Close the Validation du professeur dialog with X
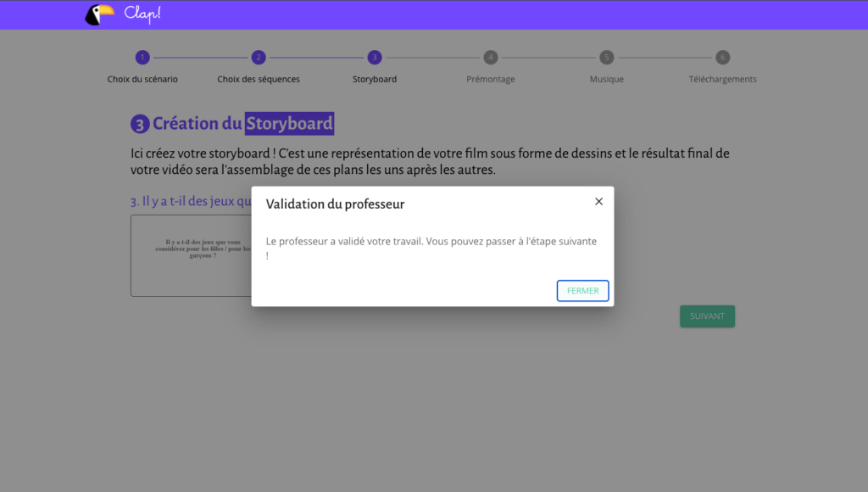The image size is (868, 492). pos(598,202)
